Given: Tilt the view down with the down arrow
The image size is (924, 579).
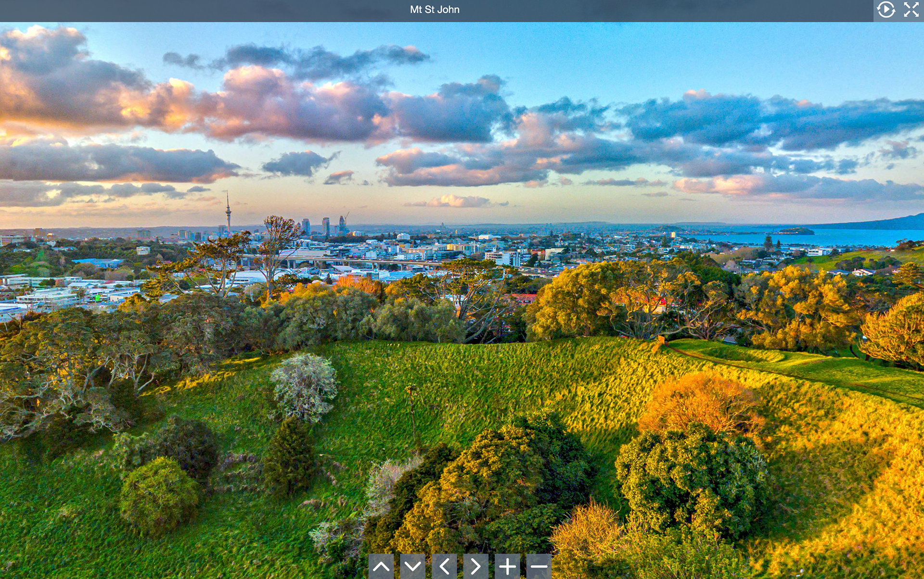Looking at the screenshot, I should coord(412,566).
